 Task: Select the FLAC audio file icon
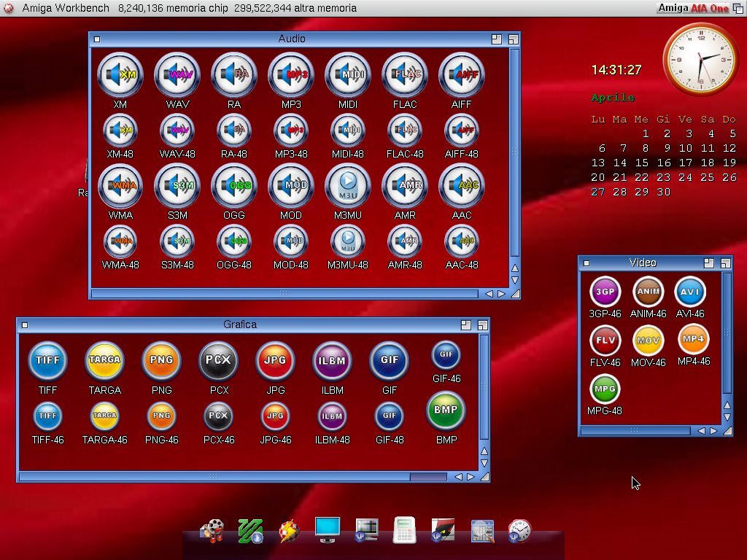tap(404, 75)
